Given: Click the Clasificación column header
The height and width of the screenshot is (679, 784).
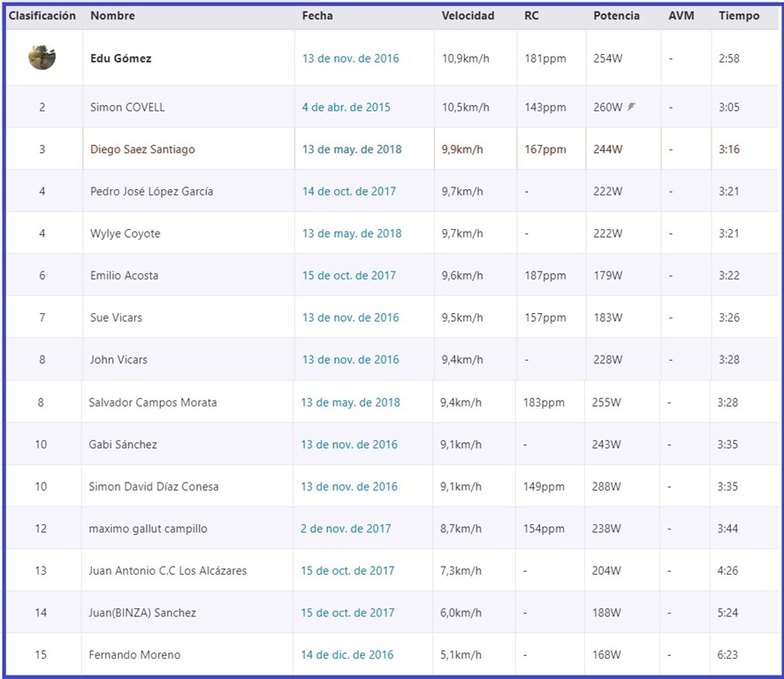Looking at the screenshot, I should click(x=42, y=16).
